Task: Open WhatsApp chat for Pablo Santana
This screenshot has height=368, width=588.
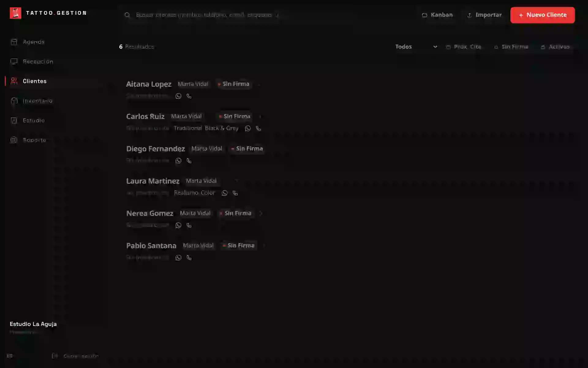Action: 178,258
